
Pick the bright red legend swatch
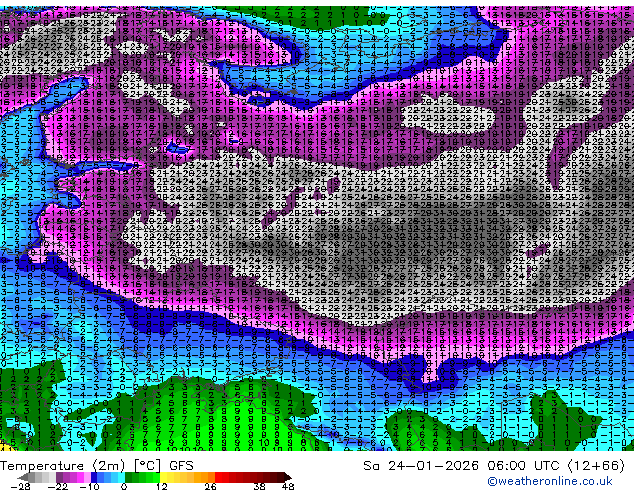point(218,477)
